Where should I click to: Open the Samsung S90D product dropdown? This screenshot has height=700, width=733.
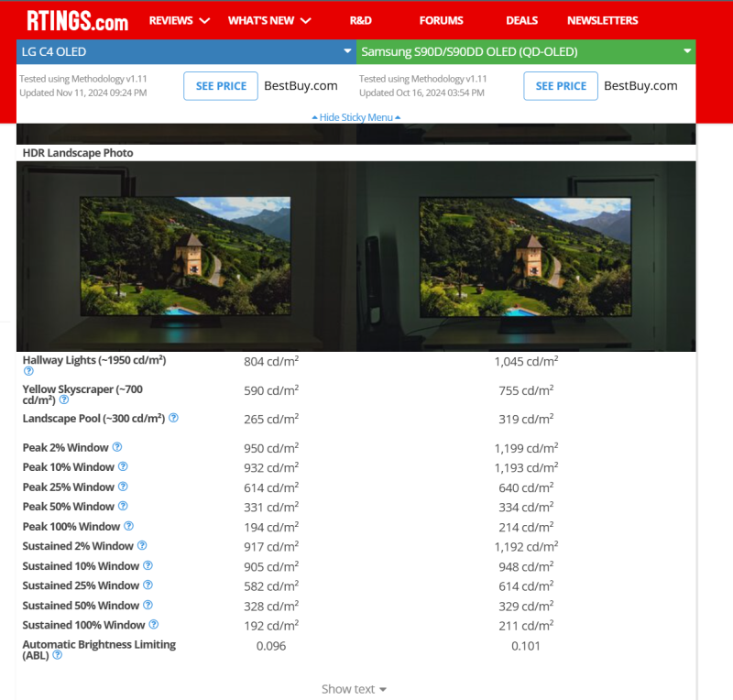[x=526, y=52]
